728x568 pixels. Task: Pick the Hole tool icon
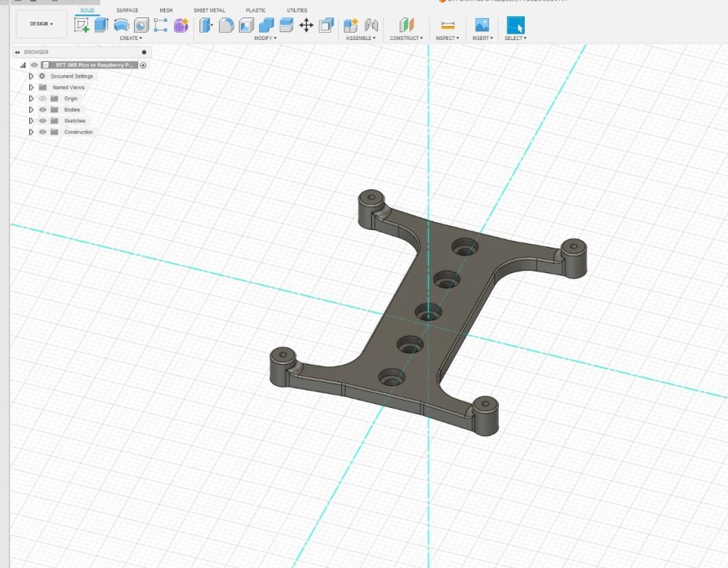(141, 25)
